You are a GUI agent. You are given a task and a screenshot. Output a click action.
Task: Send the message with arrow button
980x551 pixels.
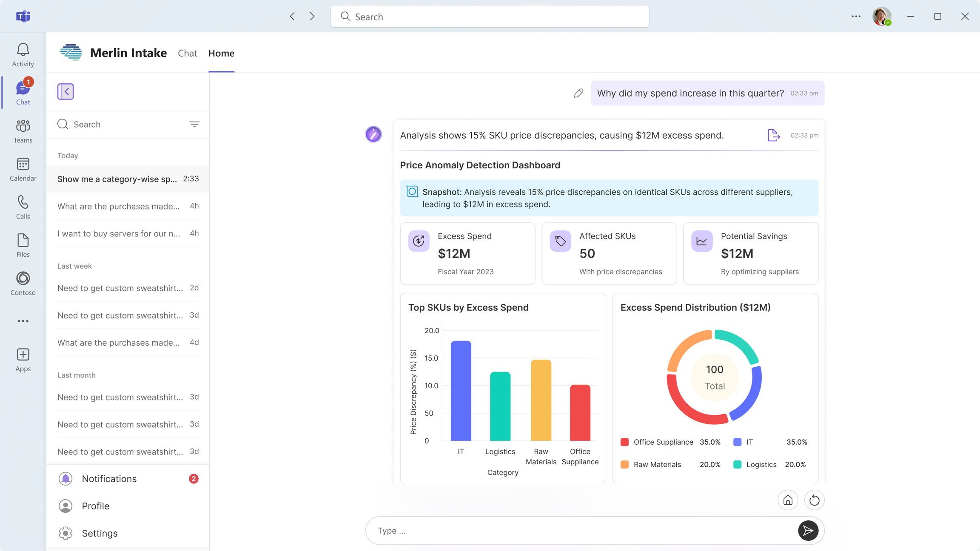coord(808,531)
